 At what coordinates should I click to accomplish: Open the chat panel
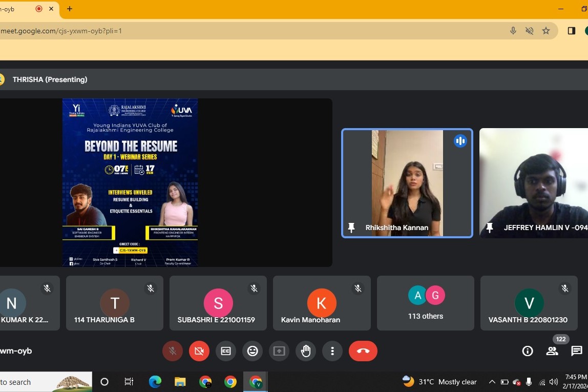(x=576, y=351)
